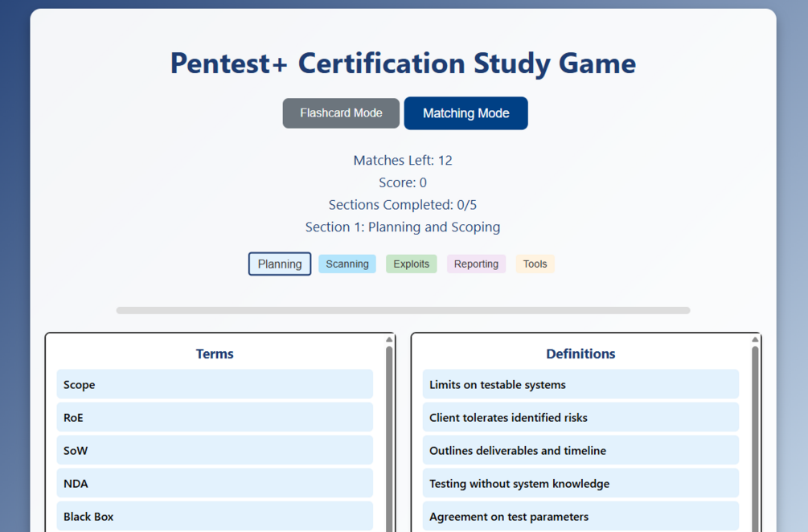Select the Black Box term card
808x532 pixels.
215,516
